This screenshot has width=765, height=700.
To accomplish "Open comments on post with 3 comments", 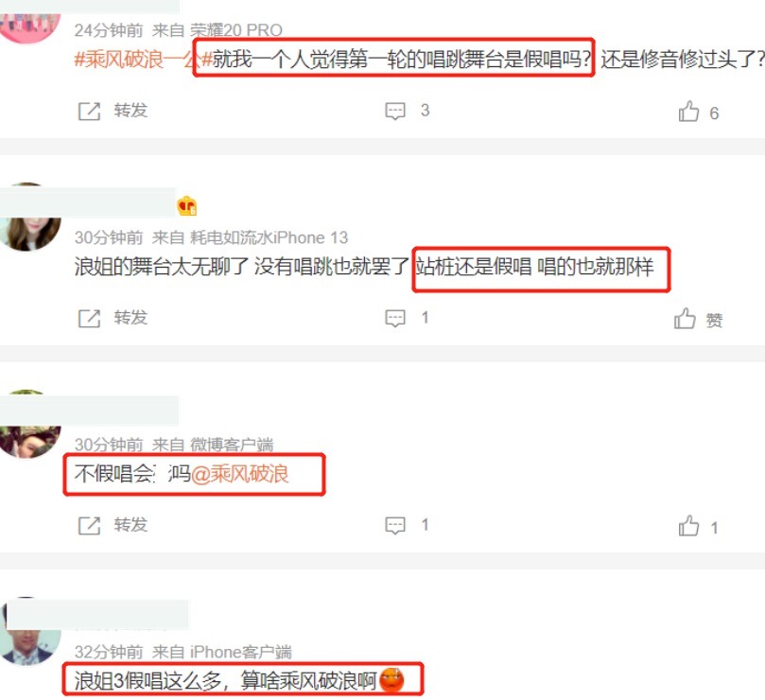I will click(x=395, y=111).
